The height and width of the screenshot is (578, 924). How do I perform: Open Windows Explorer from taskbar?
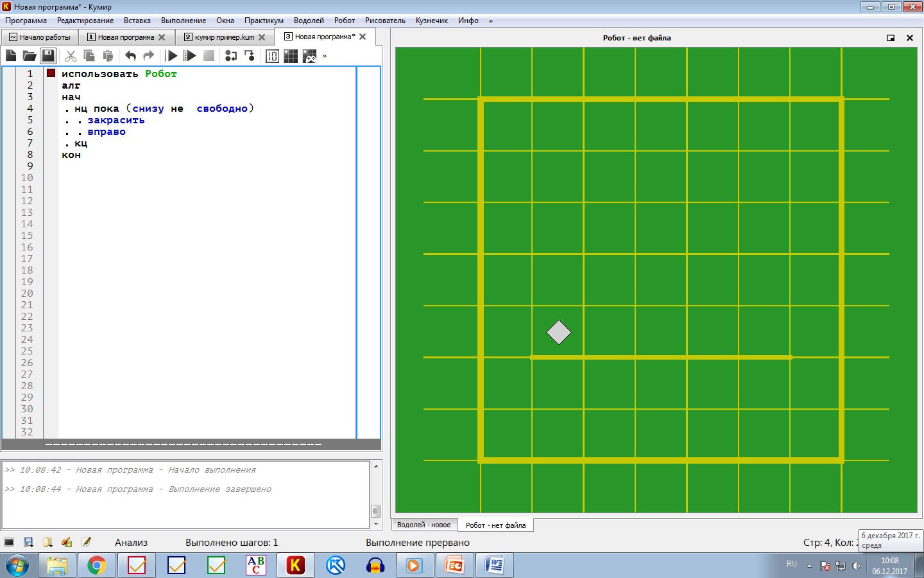click(57, 566)
